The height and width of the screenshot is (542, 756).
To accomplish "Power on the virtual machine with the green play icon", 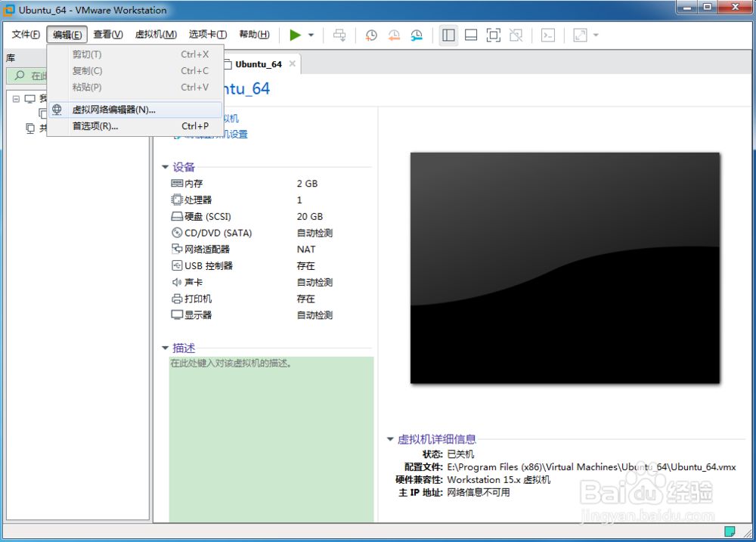I will [295, 35].
